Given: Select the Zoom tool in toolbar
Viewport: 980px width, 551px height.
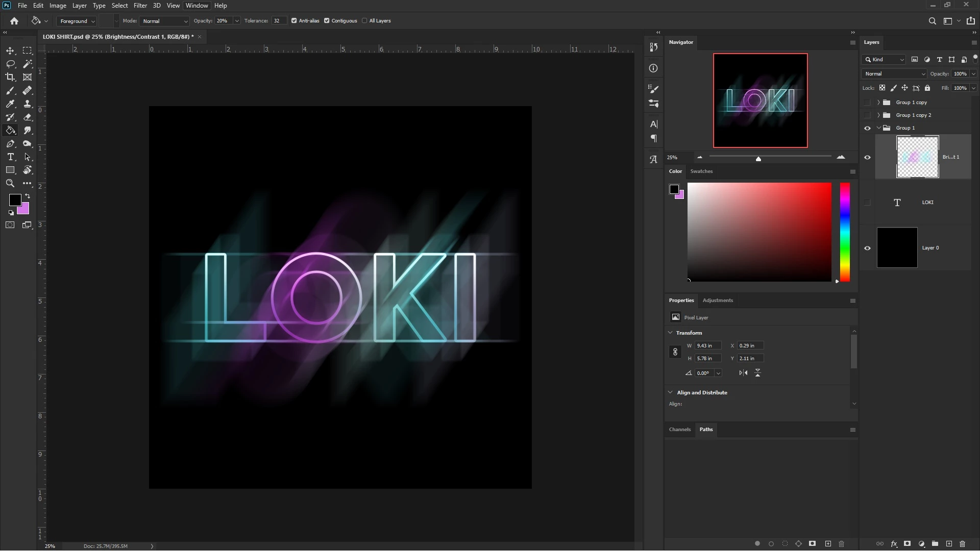Looking at the screenshot, I should (x=10, y=183).
